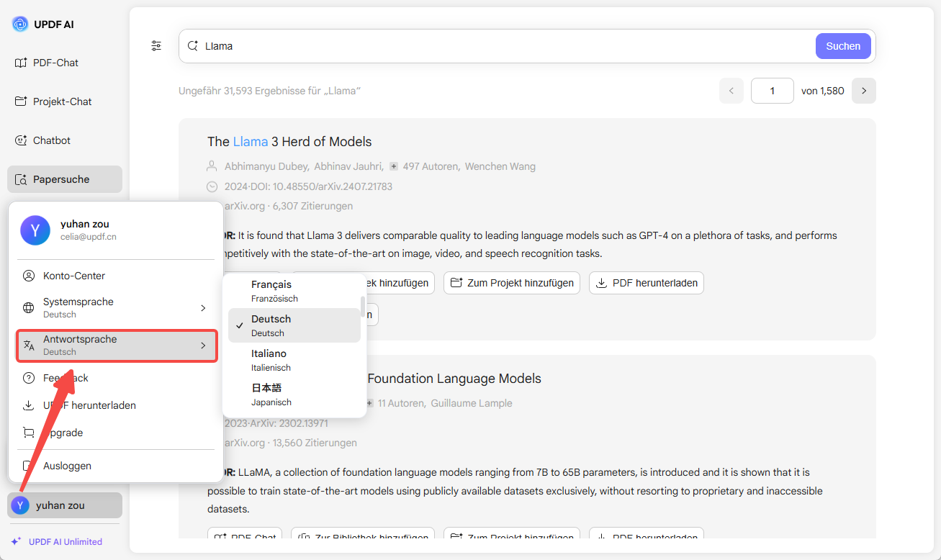Screen dimensions: 941x560
Task: Click the Antwortsprache translate icon
Action: tap(29, 346)
